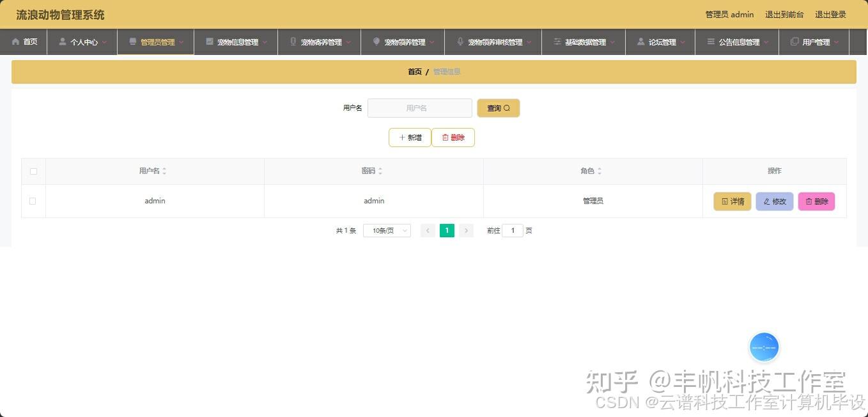Viewport: 868px width, 417px height.
Task: Click the bulb icon of 宠物领养管理
Action: (376, 42)
